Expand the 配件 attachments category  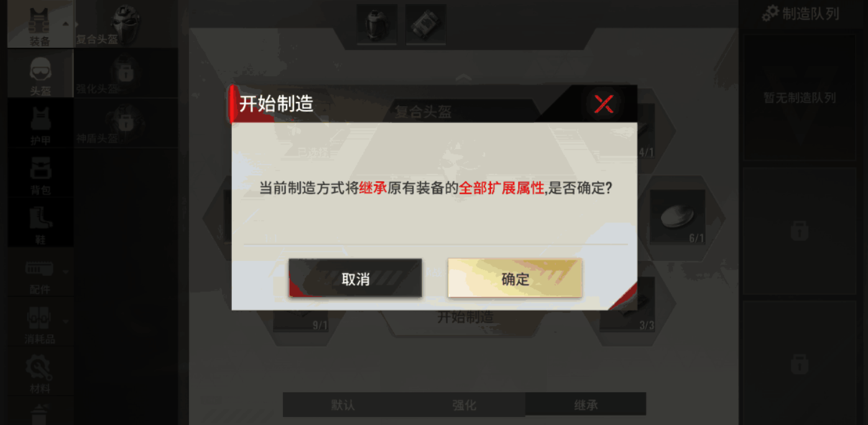tap(40, 272)
